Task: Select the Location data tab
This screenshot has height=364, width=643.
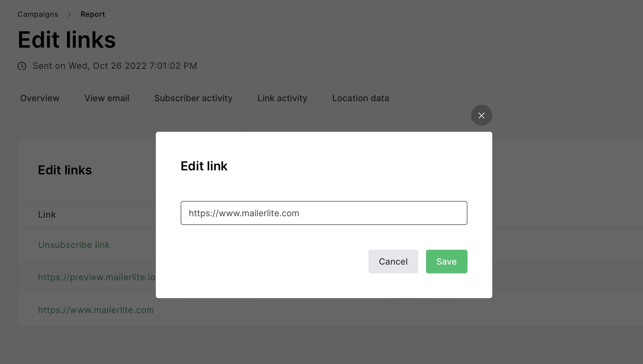Action: [x=360, y=98]
